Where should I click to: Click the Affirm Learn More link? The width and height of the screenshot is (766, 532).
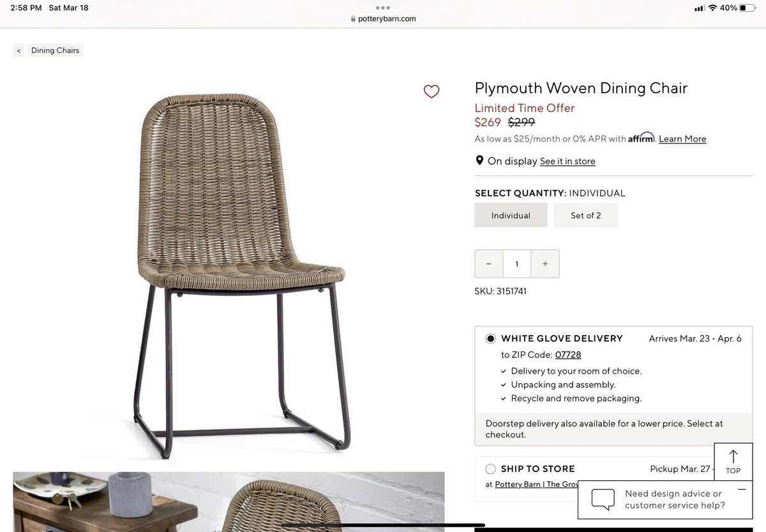[682, 138]
